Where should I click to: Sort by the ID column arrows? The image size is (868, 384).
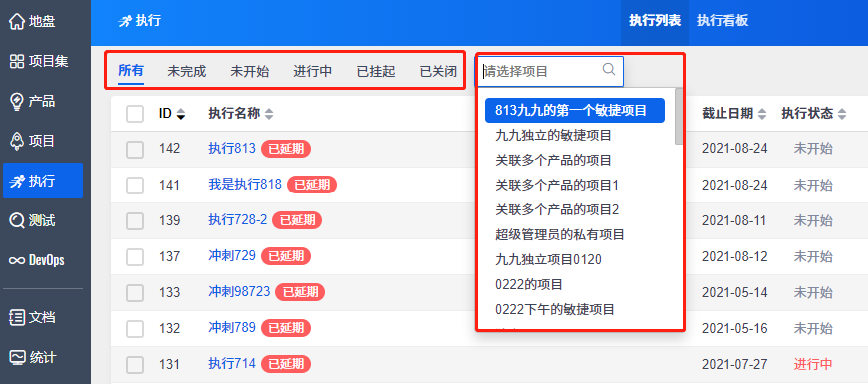(180, 114)
